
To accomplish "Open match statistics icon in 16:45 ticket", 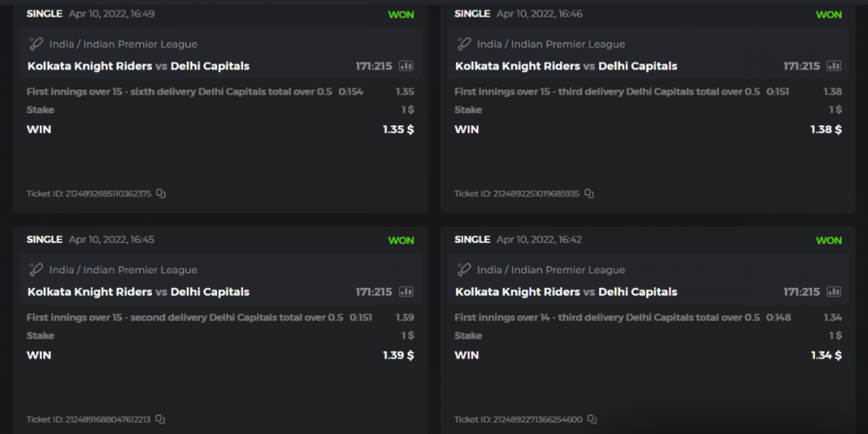I will pyautogui.click(x=406, y=292).
